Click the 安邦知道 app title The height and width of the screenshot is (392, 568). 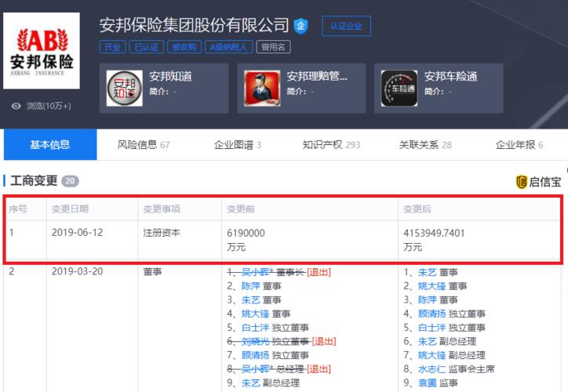[x=170, y=76]
